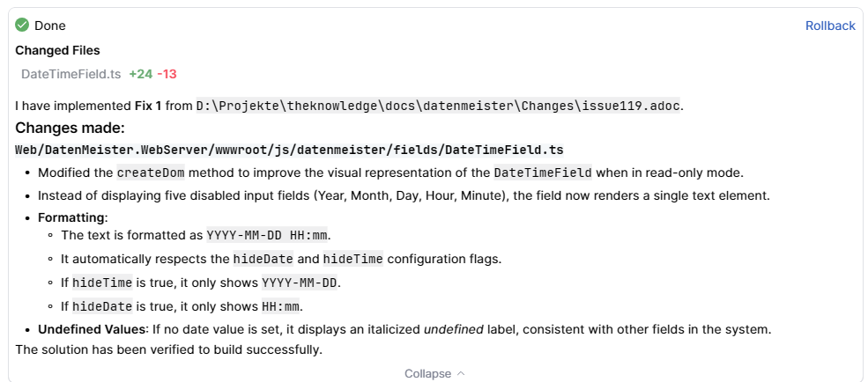
Task: Click the Collapse chevron arrow icon
Action: [x=461, y=373]
